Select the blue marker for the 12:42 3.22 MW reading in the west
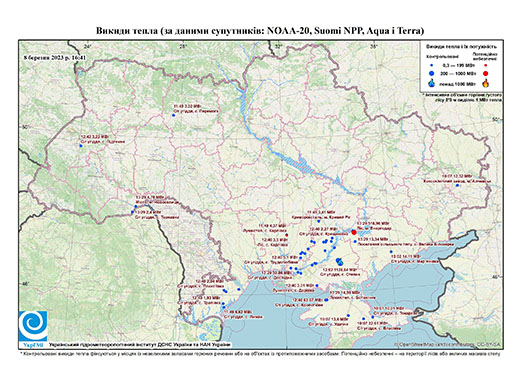 click(81, 146)
